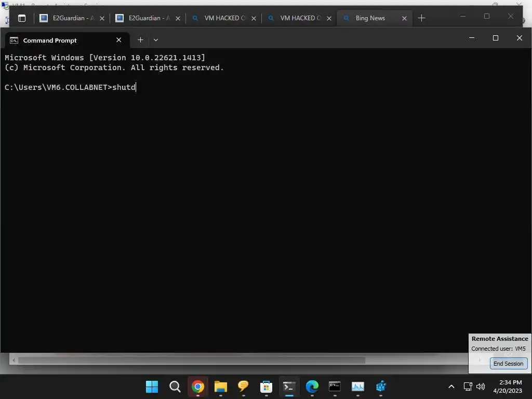Open the clock and date panel
The image size is (532, 399).
click(508, 387)
